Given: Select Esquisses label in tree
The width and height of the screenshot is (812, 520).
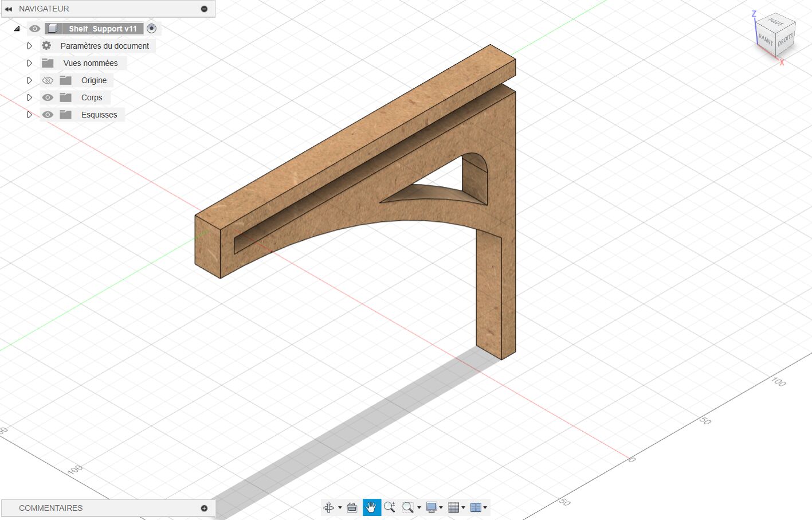Looking at the screenshot, I should 99,115.
